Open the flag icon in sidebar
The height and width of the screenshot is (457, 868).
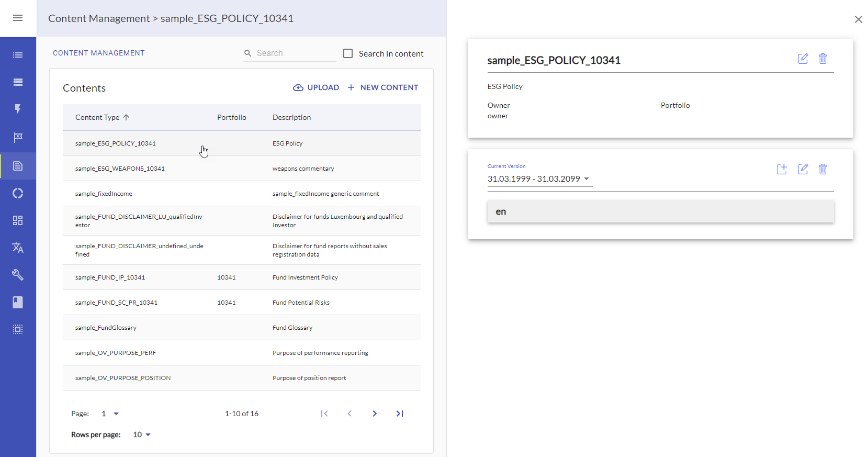click(18, 137)
